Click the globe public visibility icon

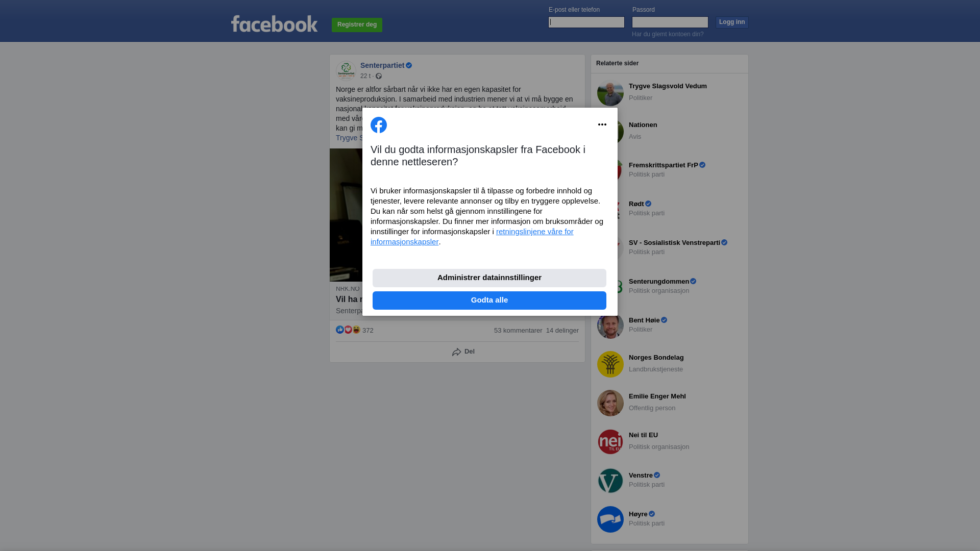[x=379, y=76]
